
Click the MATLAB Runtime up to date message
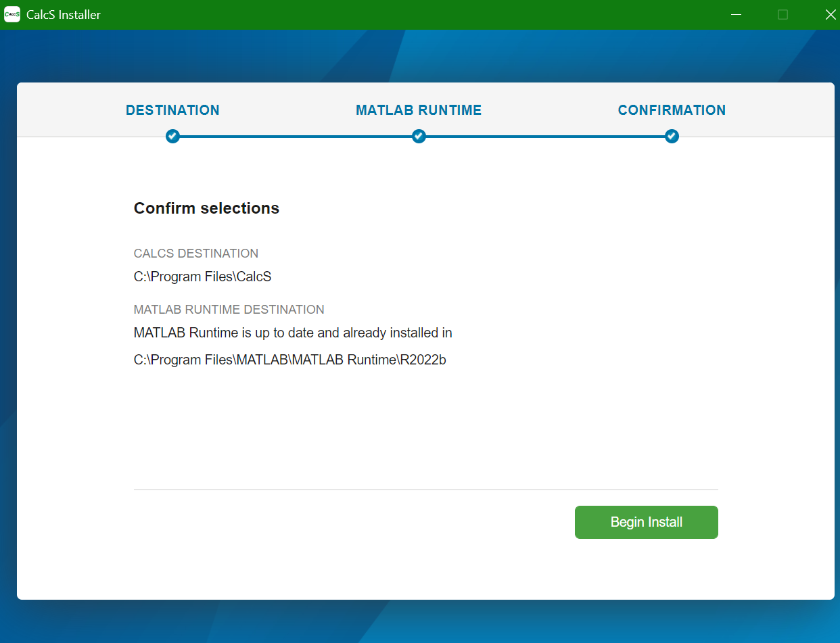[x=293, y=333]
